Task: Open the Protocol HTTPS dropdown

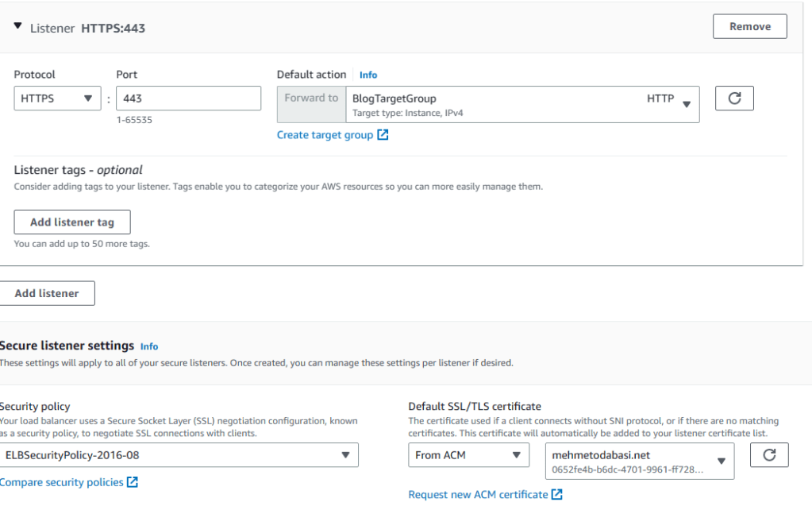Action: pyautogui.click(x=56, y=98)
